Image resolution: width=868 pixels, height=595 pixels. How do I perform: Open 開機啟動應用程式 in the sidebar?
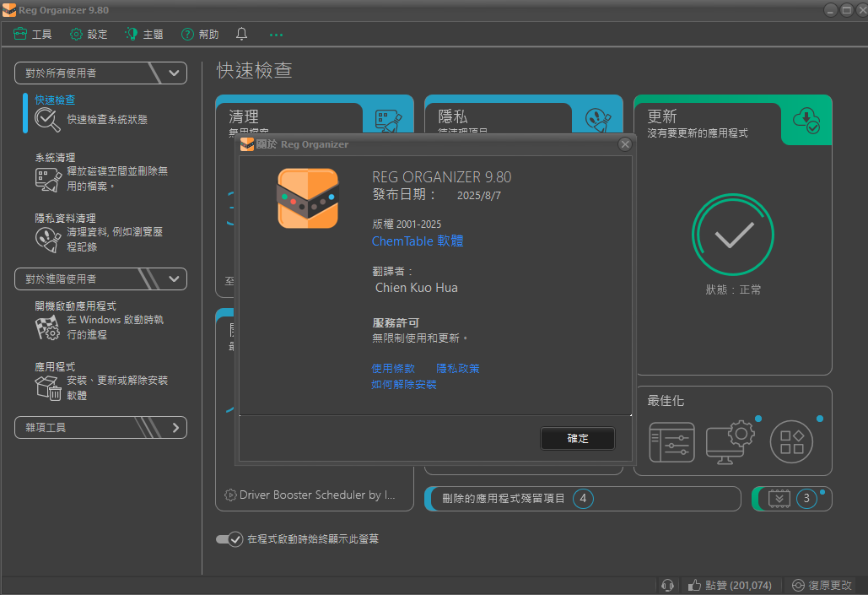pyautogui.click(x=75, y=306)
